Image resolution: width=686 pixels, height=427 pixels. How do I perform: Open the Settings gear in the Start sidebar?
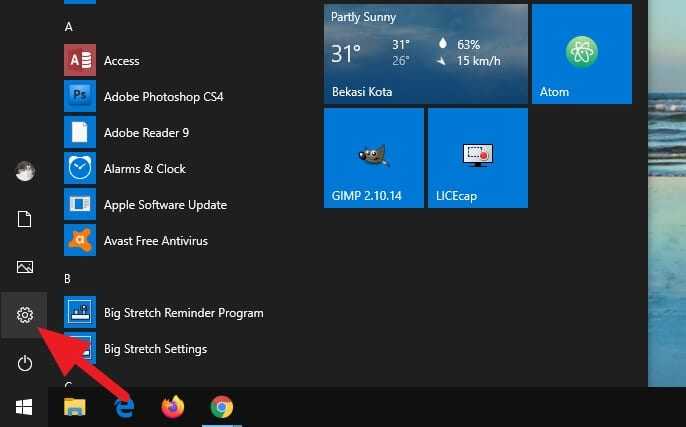(x=24, y=315)
